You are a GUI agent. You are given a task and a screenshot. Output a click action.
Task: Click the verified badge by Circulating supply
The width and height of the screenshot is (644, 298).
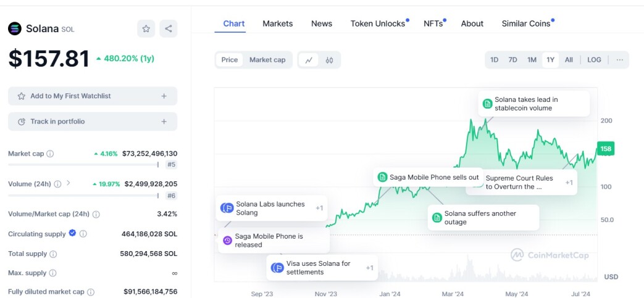point(72,233)
